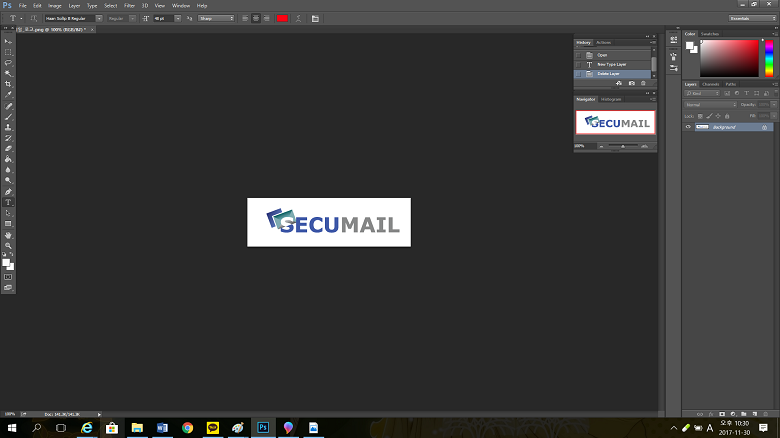Select the Brush tool

coord(8,117)
